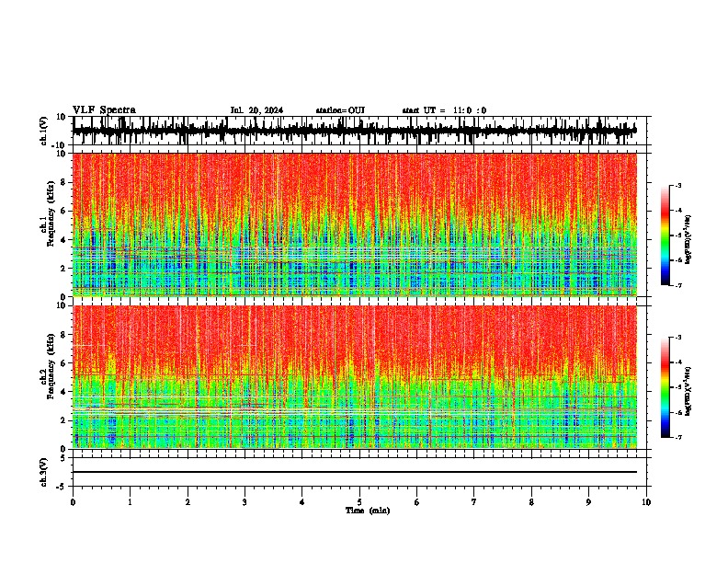Image resolution: width=728 pixels, height=563 pixels.
Task: Click time axis tick label "5"
Action: 359,502
